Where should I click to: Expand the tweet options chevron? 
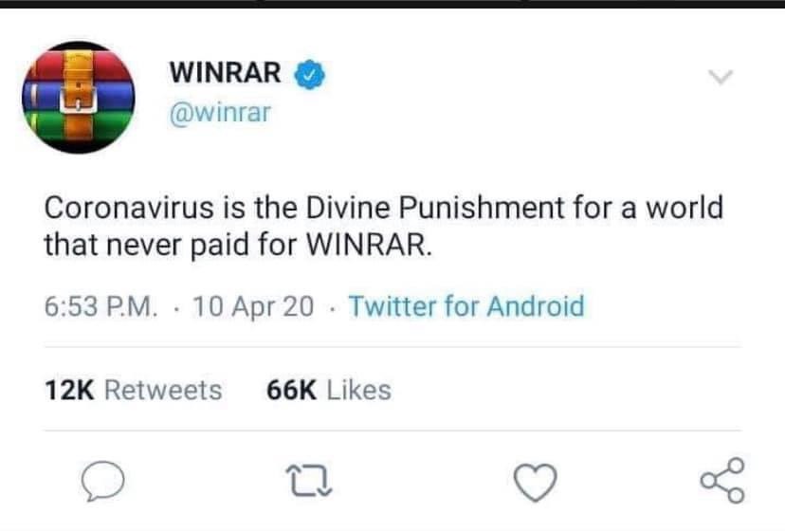coord(721,77)
